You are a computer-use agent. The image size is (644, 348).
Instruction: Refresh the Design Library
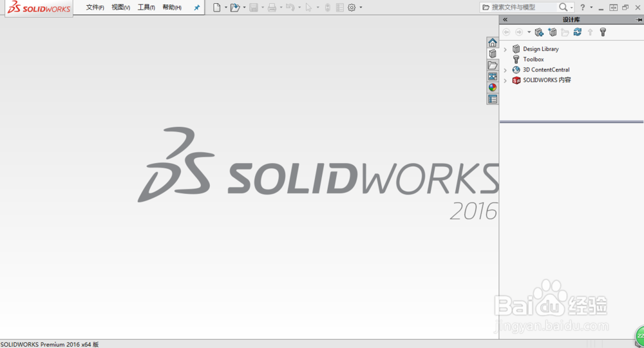[578, 32]
